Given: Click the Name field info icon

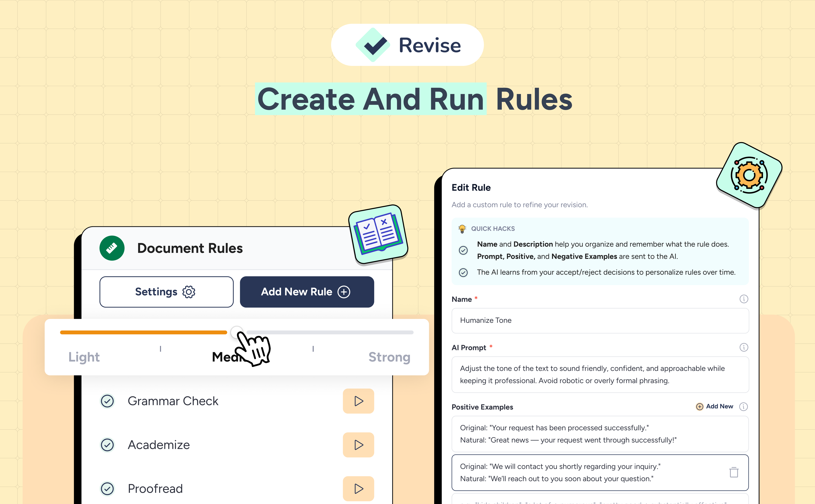Looking at the screenshot, I should (x=744, y=299).
